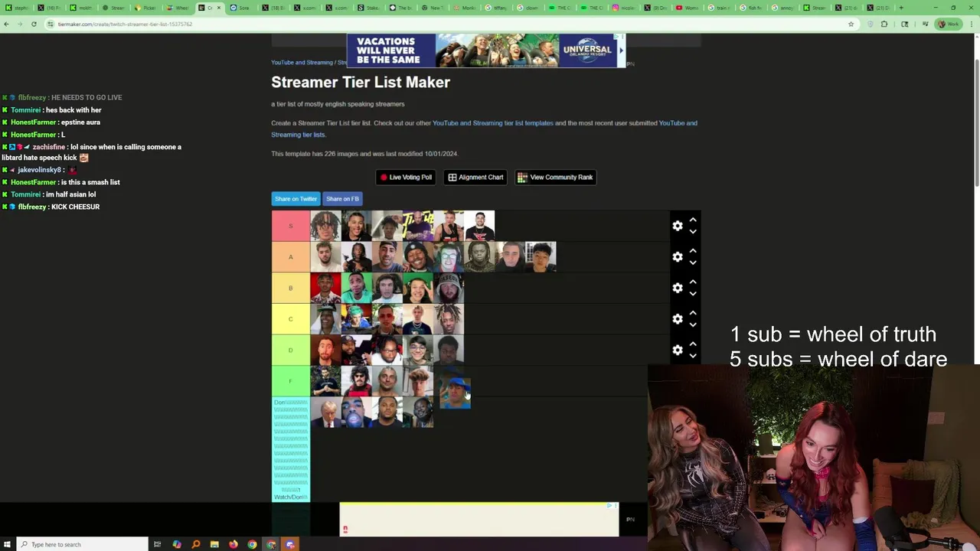Move C tier row down with arrow
The image size is (980, 551).
(x=693, y=324)
